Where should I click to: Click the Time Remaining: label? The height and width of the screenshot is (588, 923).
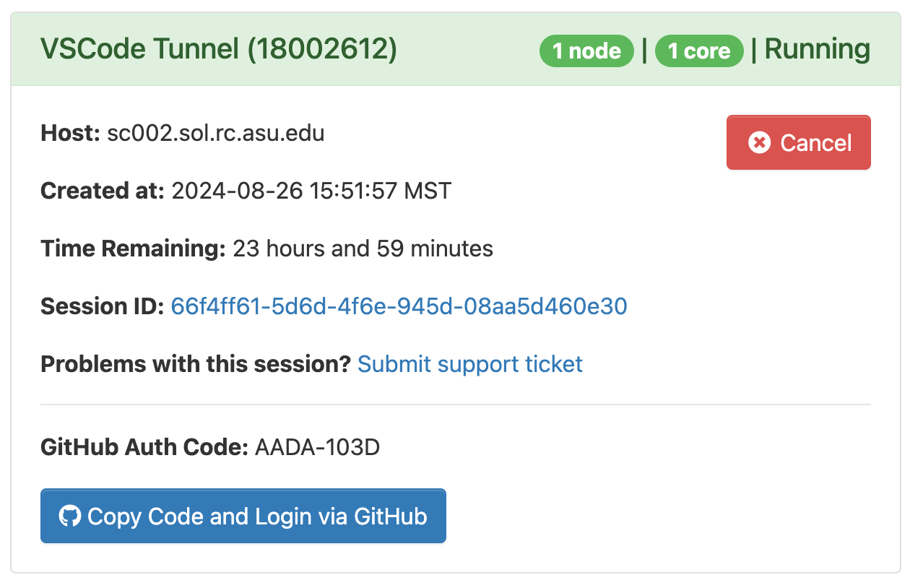pyautogui.click(x=134, y=249)
